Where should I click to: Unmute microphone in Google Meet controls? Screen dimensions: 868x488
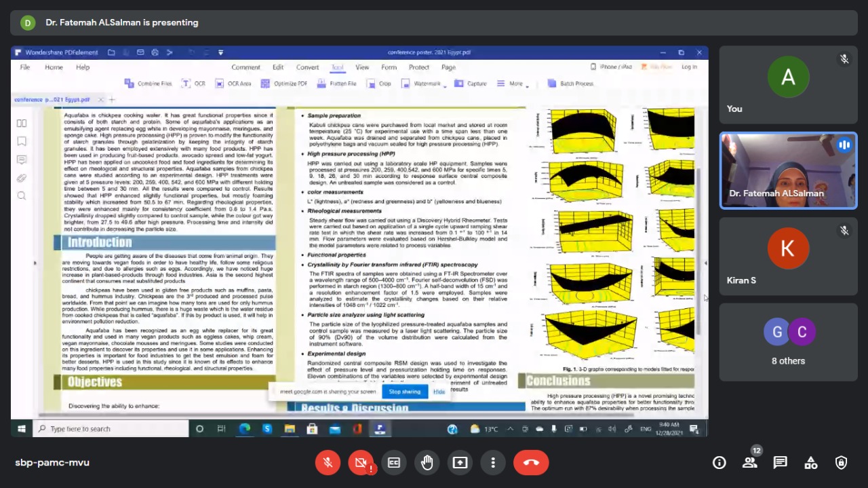click(x=328, y=462)
